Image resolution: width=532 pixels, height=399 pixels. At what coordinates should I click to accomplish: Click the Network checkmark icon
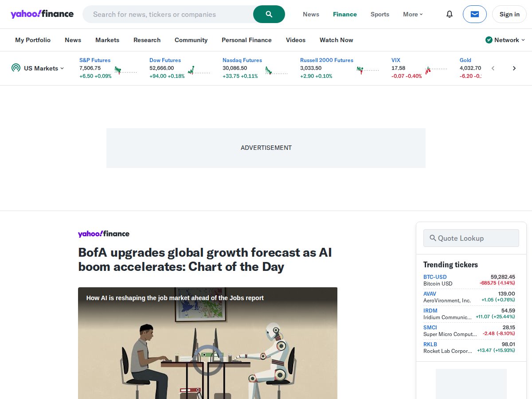click(x=489, y=40)
